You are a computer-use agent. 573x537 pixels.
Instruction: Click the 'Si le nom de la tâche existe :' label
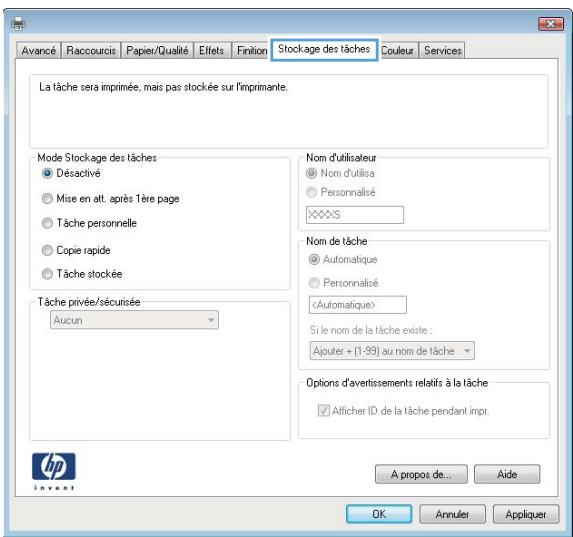[x=371, y=330]
